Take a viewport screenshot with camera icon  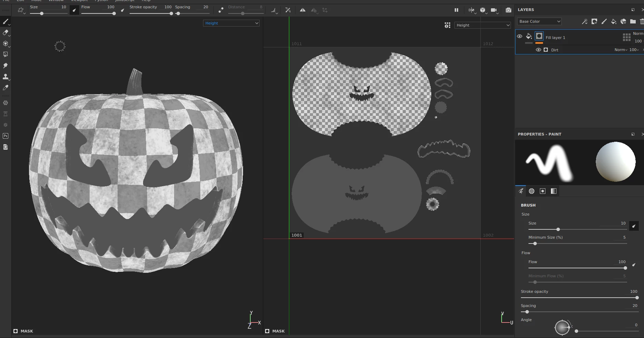coord(509,10)
